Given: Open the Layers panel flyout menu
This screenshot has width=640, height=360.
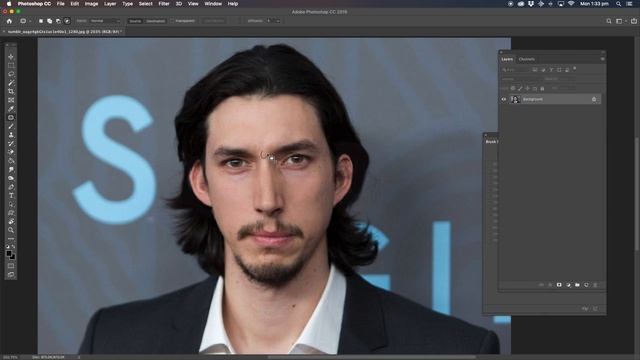Looking at the screenshot, I should pos(602,59).
